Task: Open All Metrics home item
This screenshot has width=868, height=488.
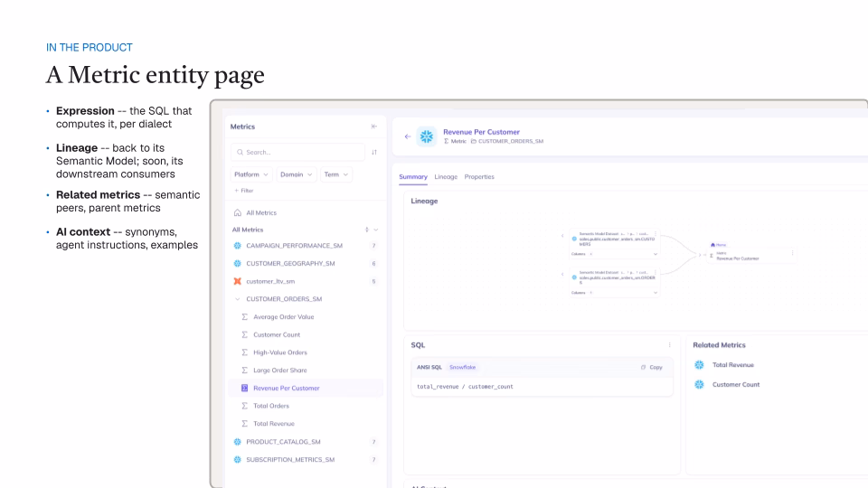Action: click(x=261, y=212)
